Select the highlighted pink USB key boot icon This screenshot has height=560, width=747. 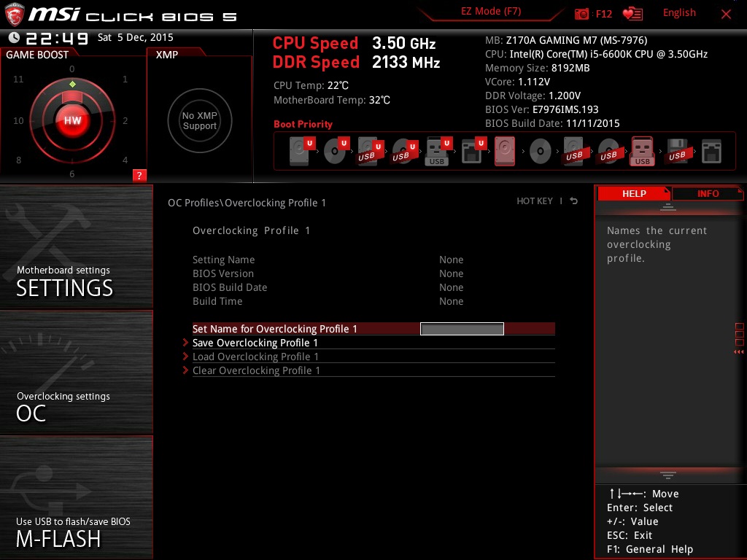pyautogui.click(x=642, y=152)
